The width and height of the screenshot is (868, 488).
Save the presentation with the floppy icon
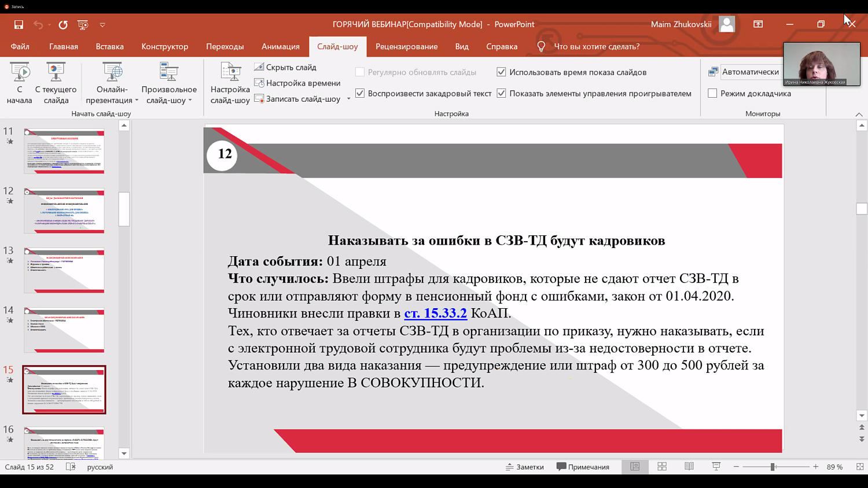(x=19, y=24)
